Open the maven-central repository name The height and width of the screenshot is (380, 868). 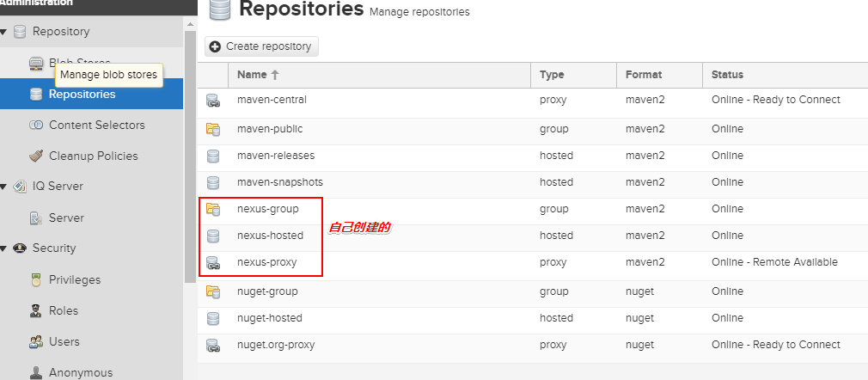click(x=272, y=101)
